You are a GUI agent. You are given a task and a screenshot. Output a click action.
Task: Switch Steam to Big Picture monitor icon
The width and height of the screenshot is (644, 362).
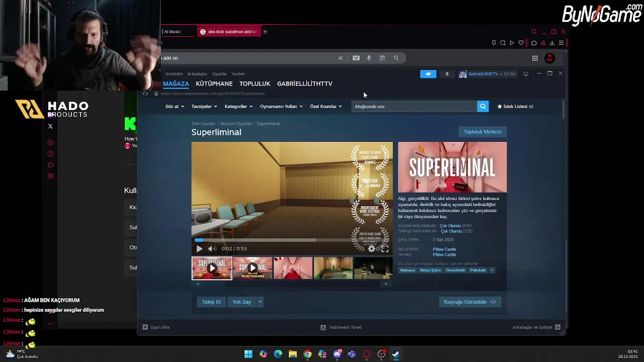526,74
